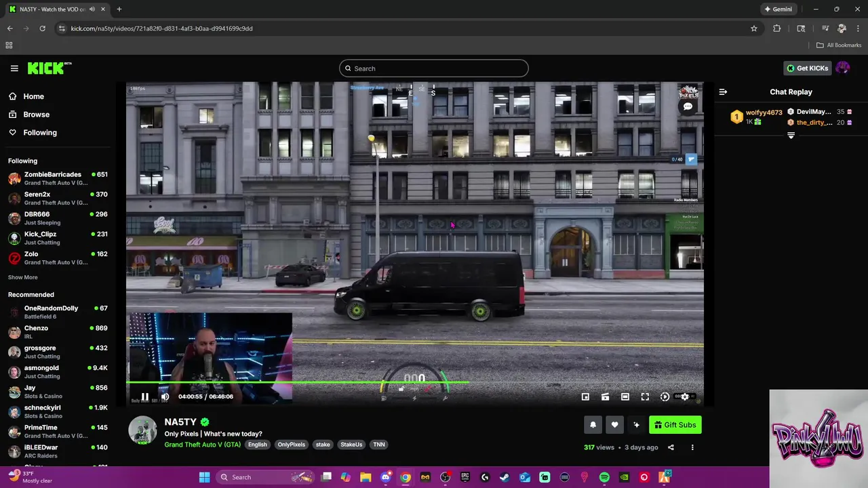
Task: Toggle chat overlay bubble on video
Action: click(x=688, y=106)
